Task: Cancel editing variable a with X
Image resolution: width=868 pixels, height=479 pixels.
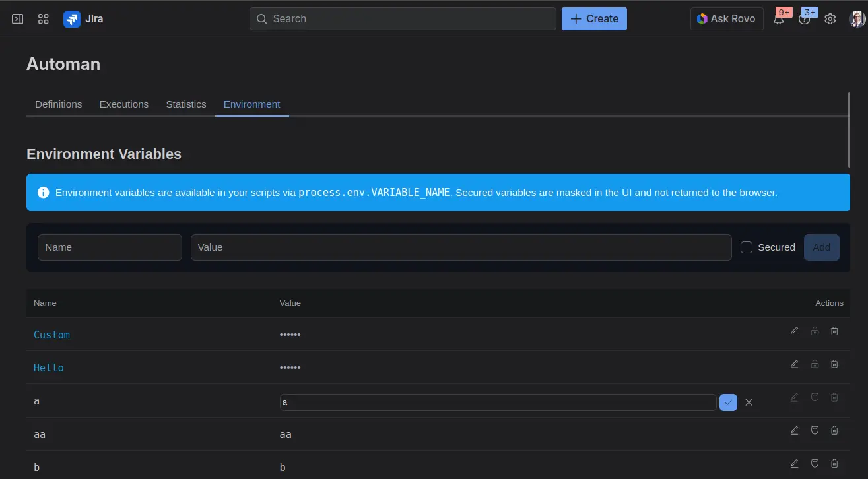Action: pyautogui.click(x=749, y=402)
